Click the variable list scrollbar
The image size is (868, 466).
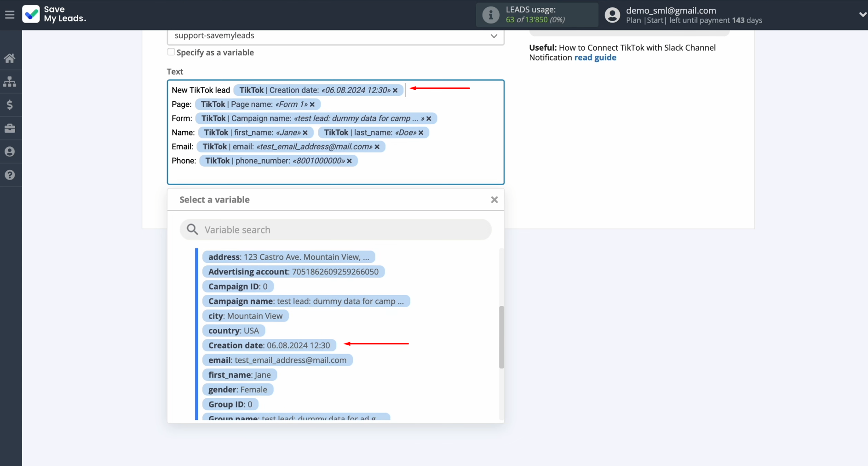pos(501,337)
